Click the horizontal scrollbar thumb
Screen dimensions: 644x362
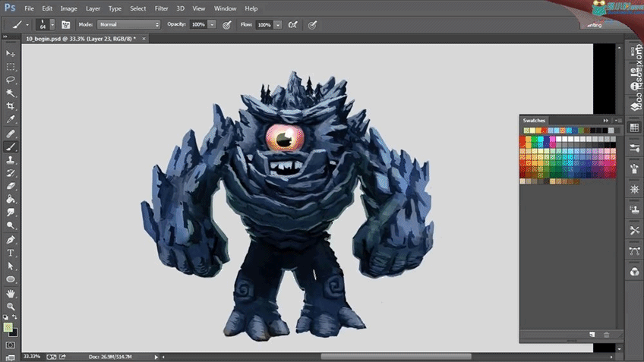click(x=396, y=357)
